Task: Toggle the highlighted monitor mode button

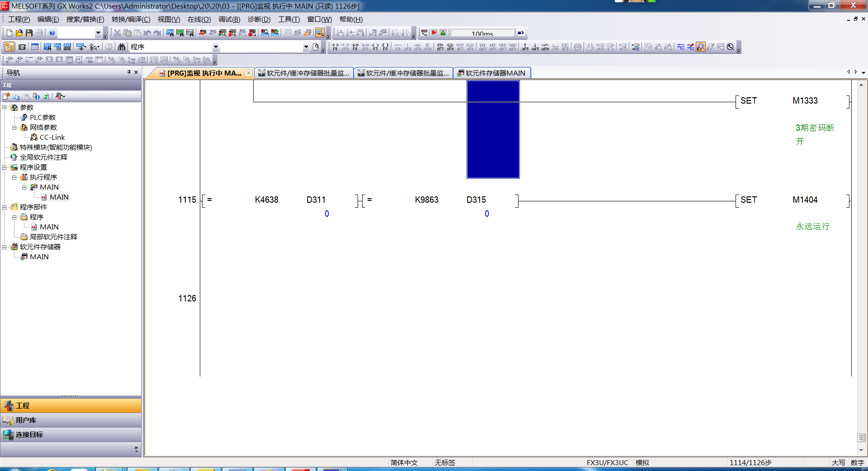Action: pos(701,47)
